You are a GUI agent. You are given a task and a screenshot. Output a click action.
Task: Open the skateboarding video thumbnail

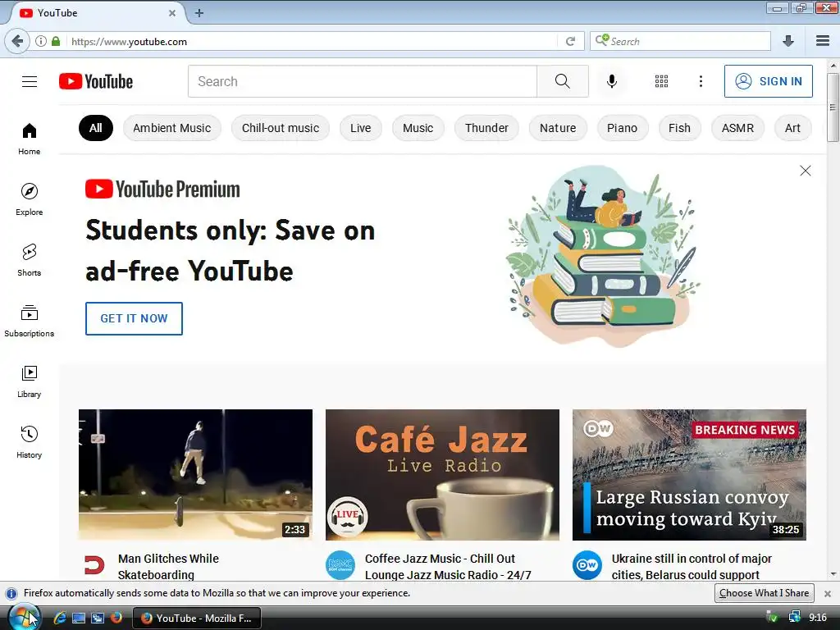click(195, 475)
